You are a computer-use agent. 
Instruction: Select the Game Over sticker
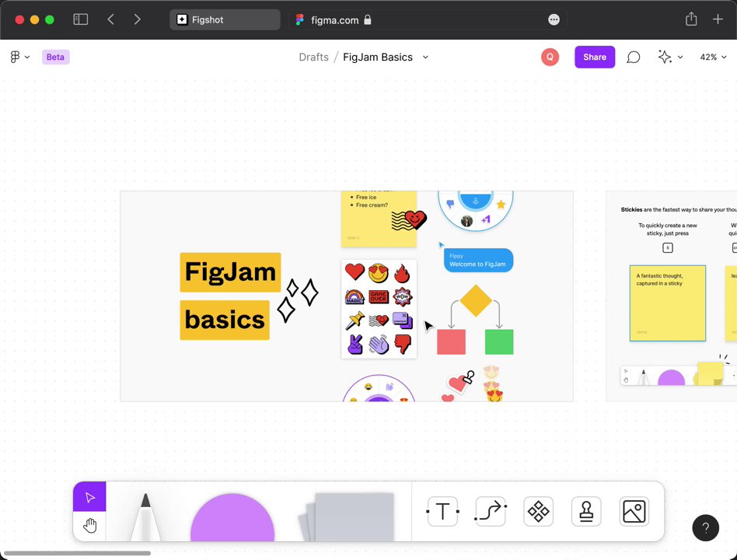[379, 296]
